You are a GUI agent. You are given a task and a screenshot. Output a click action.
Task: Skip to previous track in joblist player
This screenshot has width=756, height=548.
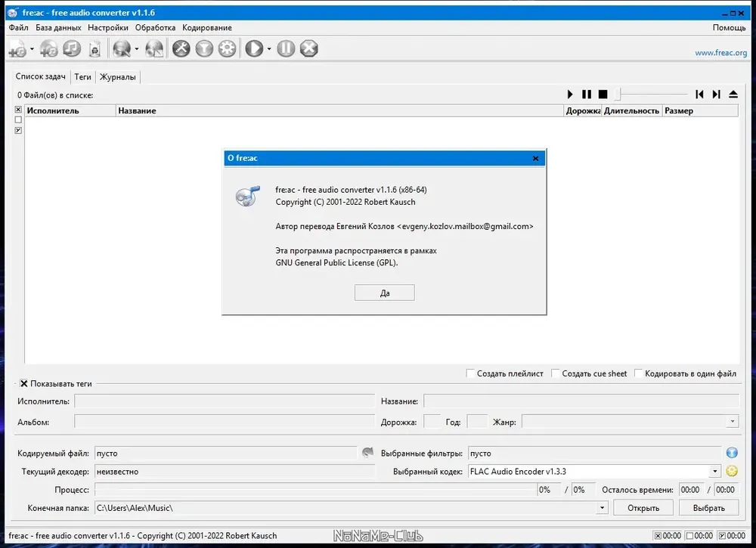coord(699,94)
